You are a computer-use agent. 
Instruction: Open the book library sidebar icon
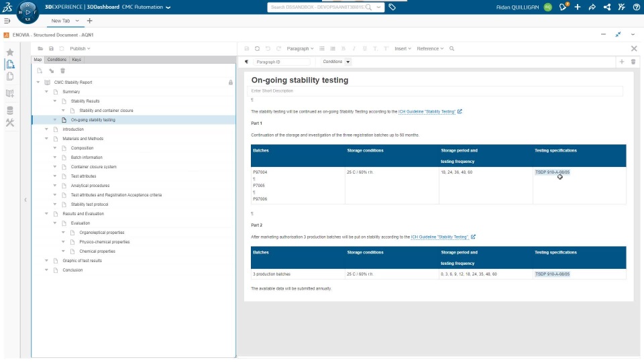click(10, 93)
